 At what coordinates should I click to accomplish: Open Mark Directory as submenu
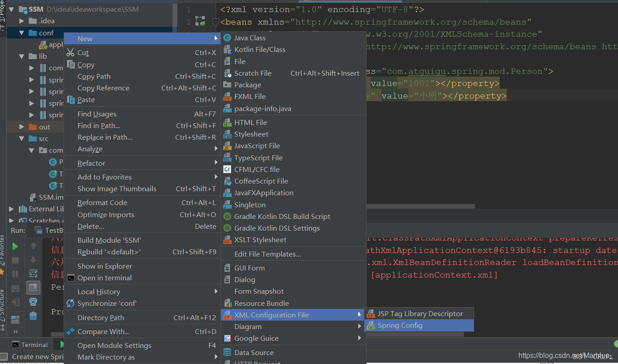click(143, 357)
